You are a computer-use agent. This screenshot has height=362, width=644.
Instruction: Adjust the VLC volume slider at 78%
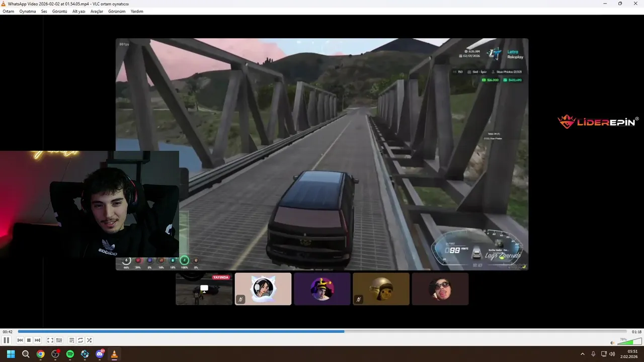[629, 342]
